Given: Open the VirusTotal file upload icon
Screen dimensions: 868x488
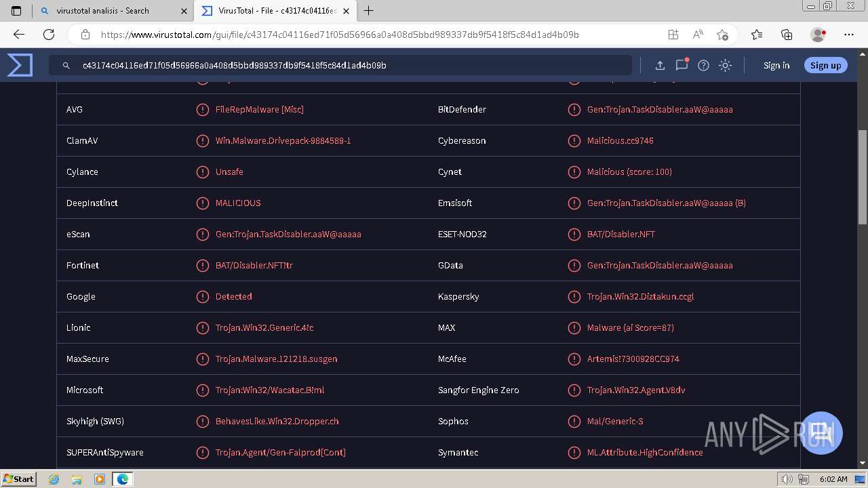Looking at the screenshot, I should tap(660, 66).
